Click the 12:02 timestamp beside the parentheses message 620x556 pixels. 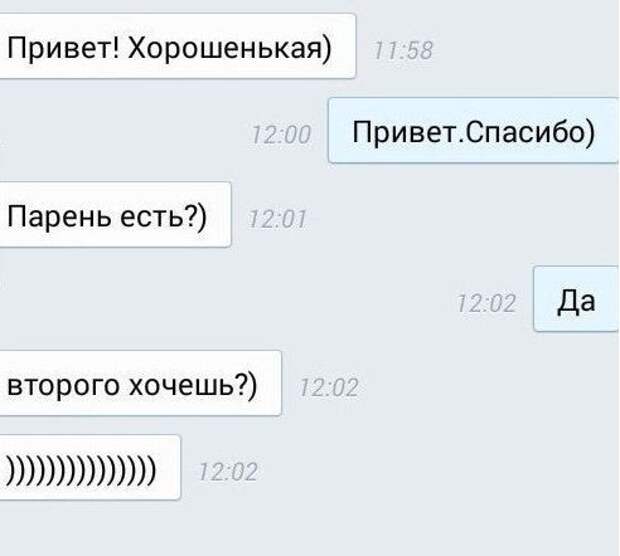coord(228,472)
